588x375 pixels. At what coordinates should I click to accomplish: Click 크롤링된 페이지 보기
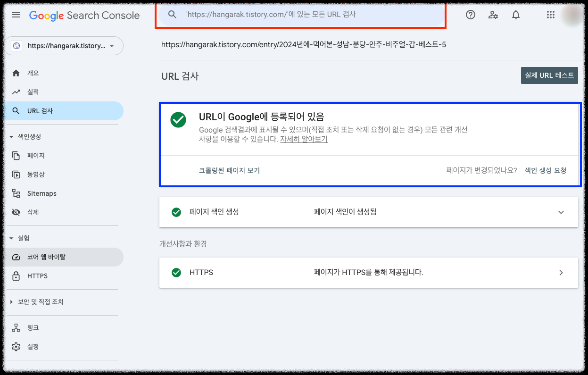[x=230, y=170]
